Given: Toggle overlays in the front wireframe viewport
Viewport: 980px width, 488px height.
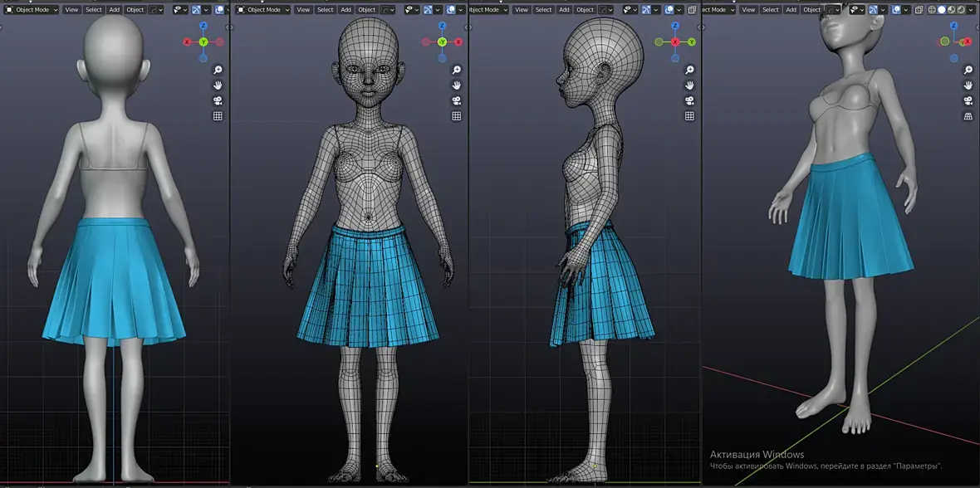Looking at the screenshot, I should [451, 9].
